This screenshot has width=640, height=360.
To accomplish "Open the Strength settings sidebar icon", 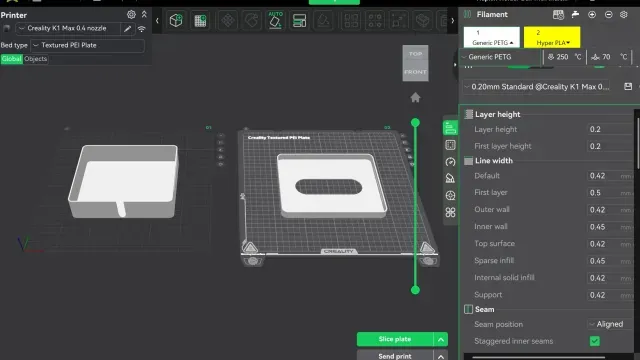I will pyautogui.click(x=450, y=145).
